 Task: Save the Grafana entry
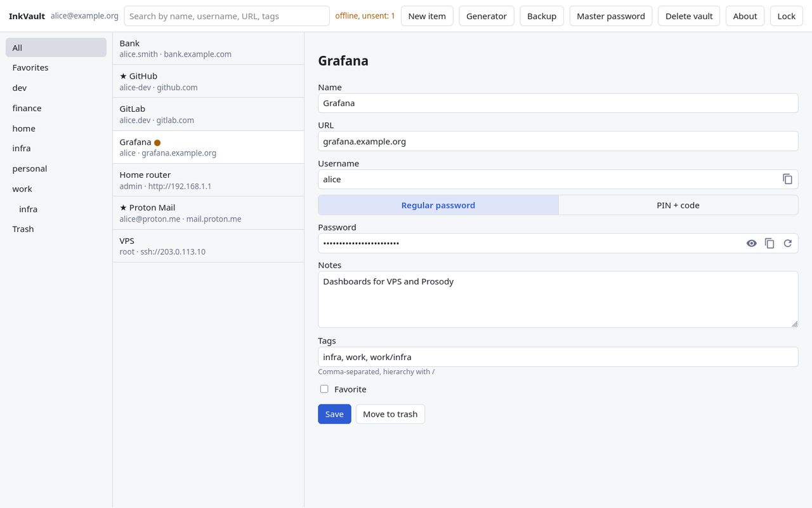click(334, 414)
